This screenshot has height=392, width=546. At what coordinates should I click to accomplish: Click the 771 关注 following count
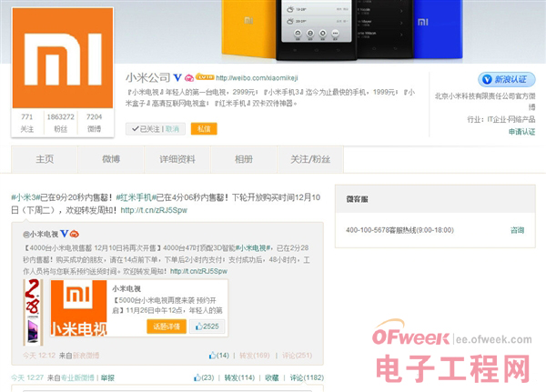click(27, 123)
